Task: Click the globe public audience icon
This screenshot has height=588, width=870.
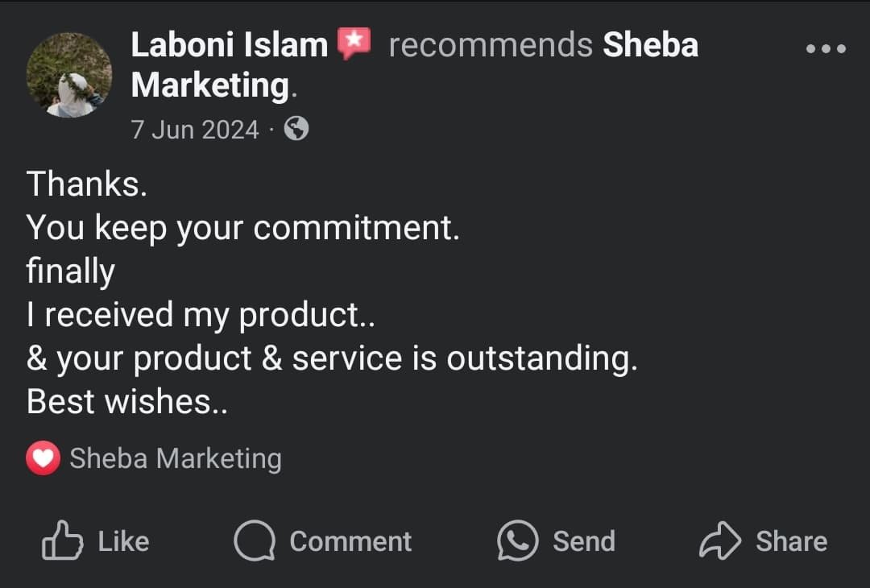Action: [296, 129]
